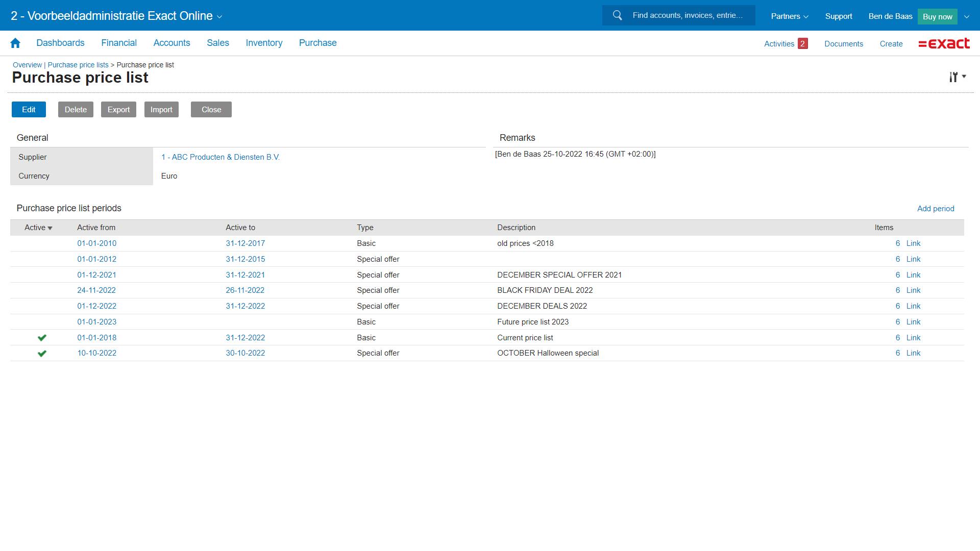Click the search magnifier icon
Viewport: 980px width, 551px height.
617,15
